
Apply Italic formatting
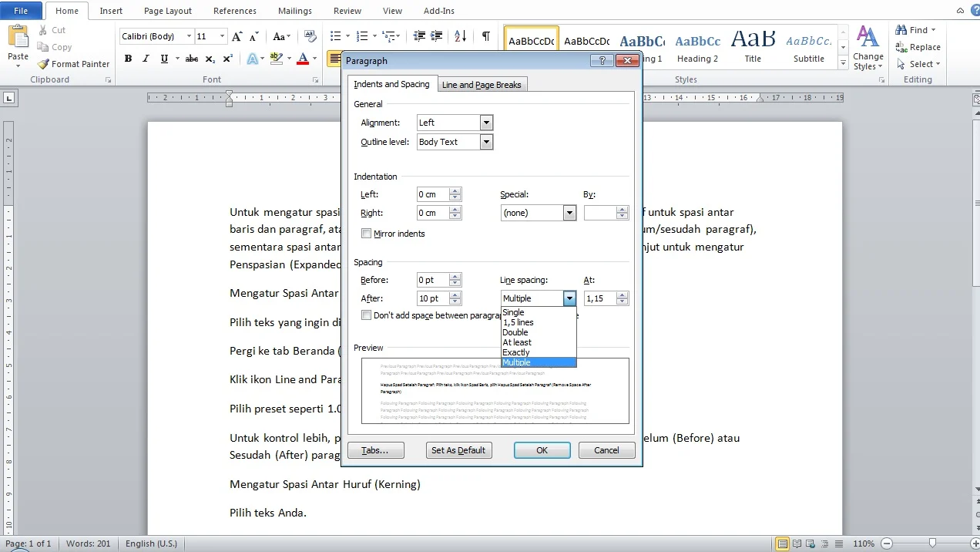coord(146,59)
